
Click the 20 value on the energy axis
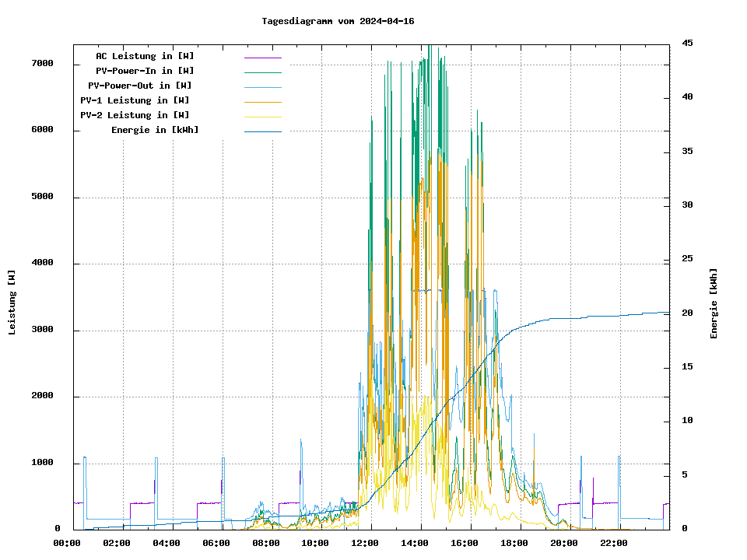[686, 313]
